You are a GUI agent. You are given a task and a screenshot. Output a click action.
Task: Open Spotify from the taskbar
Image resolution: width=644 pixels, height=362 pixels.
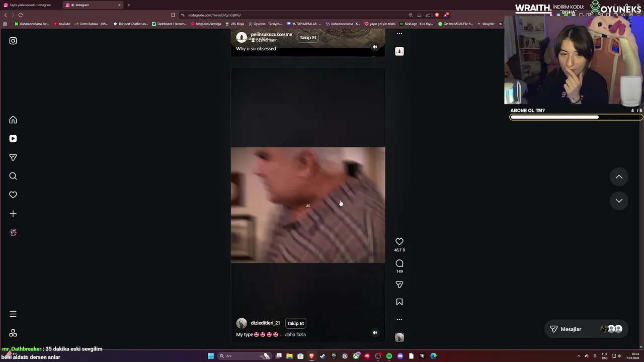[389, 356]
